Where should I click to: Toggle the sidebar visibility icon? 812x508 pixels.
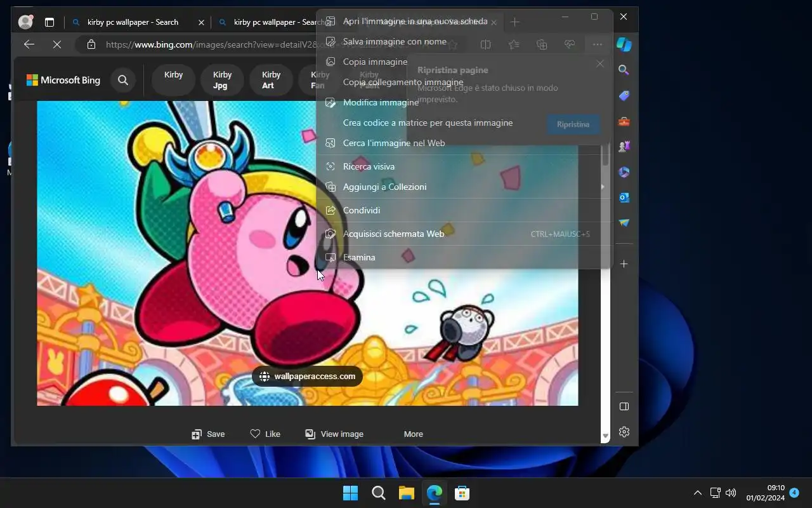tap(624, 406)
